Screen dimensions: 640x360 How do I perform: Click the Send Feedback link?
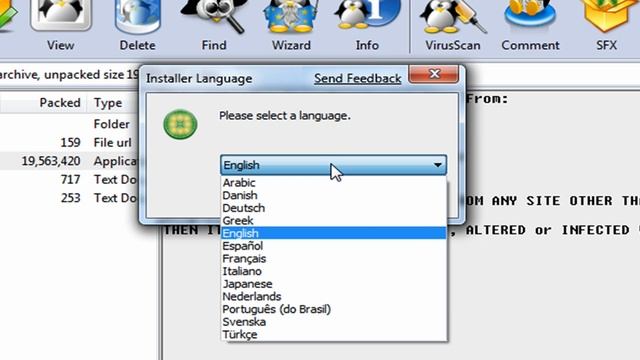pos(358,78)
